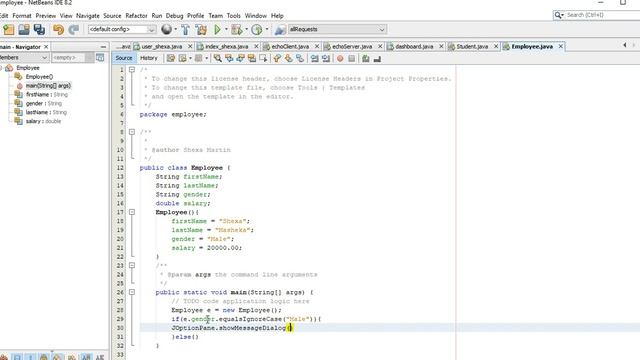Open the Help menu
The height and width of the screenshot is (360, 640).
tap(277, 16)
